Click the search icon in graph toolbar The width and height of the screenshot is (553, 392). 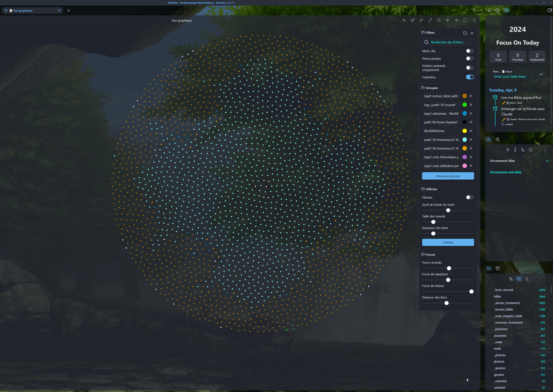439,20
